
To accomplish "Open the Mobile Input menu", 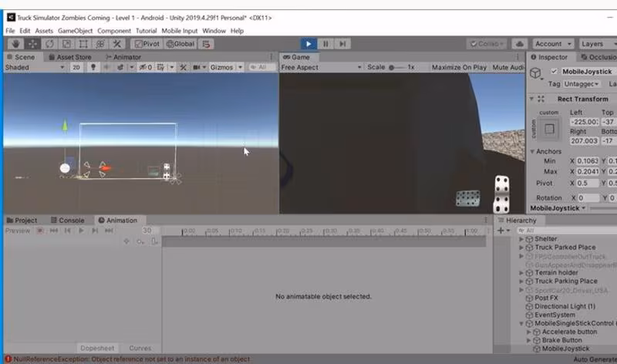I will click(180, 31).
